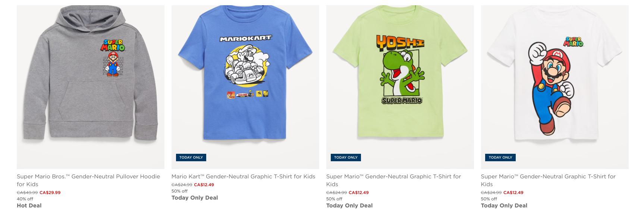Click Super Mario Bros. Pullover Hoodie title
Viewport: 644px width, 213px height.
(x=88, y=180)
